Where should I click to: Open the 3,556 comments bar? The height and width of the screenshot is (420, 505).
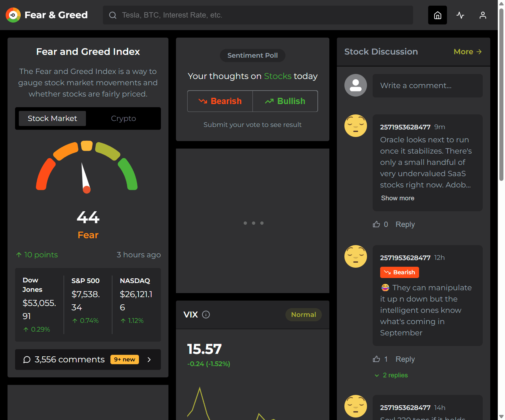(x=88, y=360)
